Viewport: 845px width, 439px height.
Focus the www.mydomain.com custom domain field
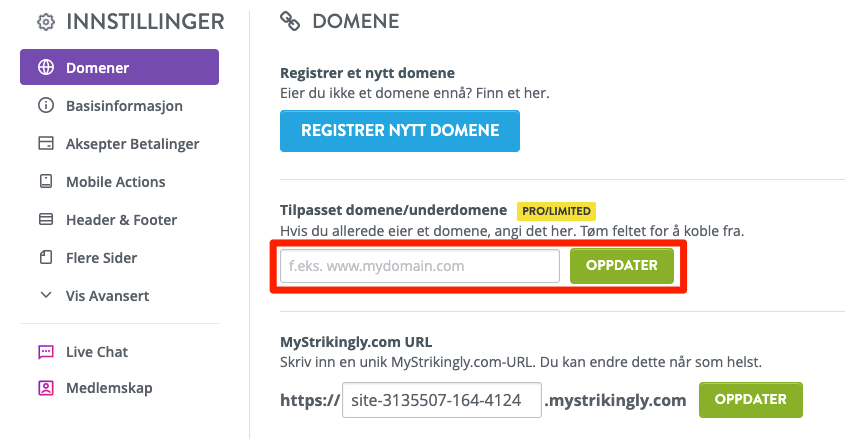[420, 266]
